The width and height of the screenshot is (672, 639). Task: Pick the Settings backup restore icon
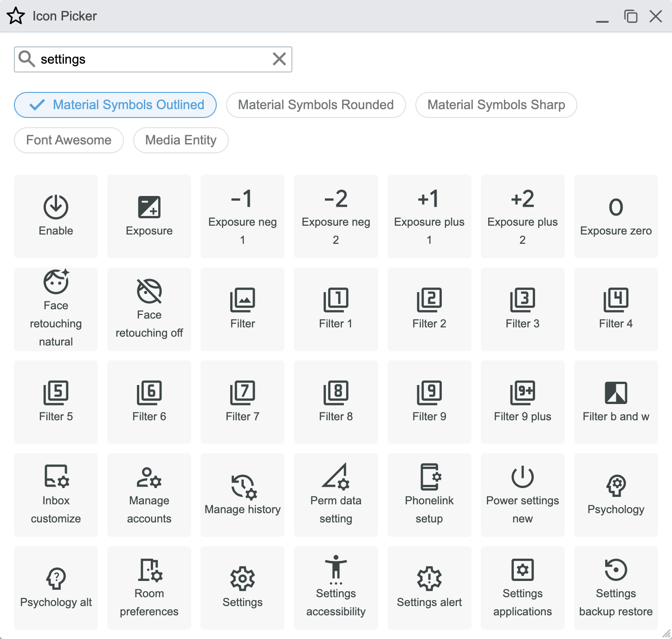(x=615, y=587)
